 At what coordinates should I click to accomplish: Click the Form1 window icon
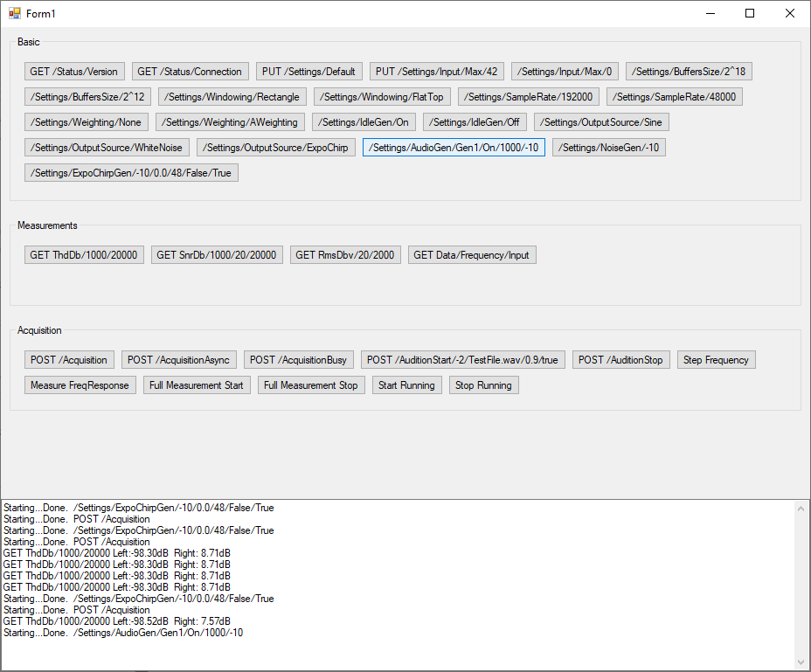[x=15, y=13]
